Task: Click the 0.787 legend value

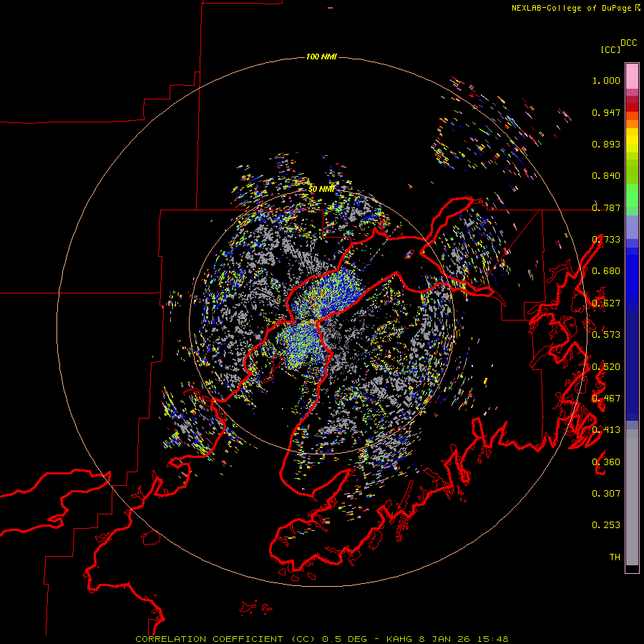Action: pyautogui.click(x=606, y=208)
